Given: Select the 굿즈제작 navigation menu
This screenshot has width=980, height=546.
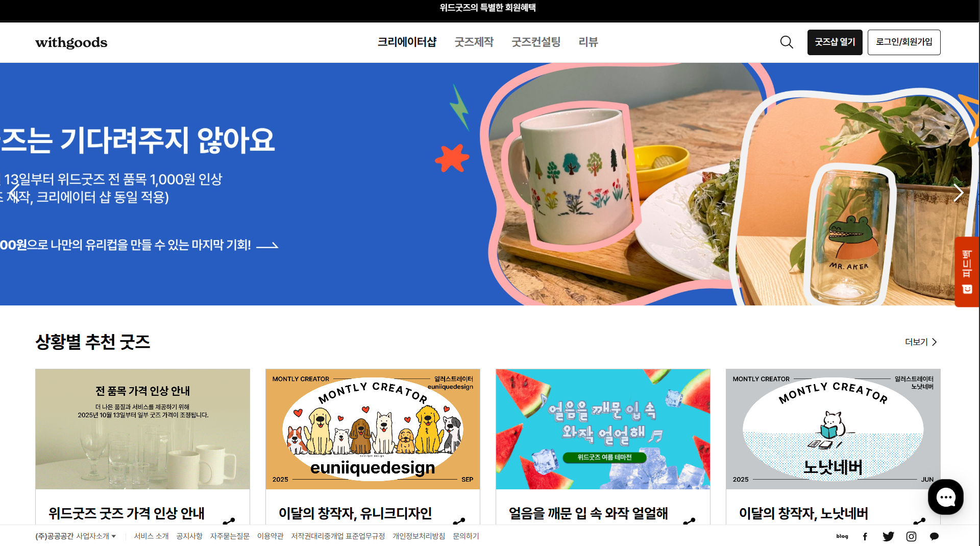Looking at the screenshot, I should (x=474, y=42).
